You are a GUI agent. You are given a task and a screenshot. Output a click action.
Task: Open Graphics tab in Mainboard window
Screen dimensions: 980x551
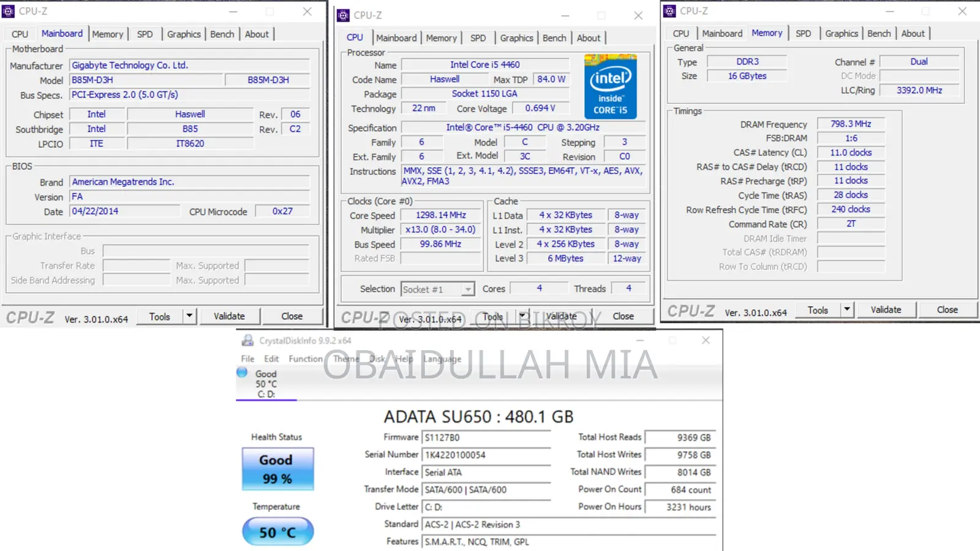click(x=184, y=34)
